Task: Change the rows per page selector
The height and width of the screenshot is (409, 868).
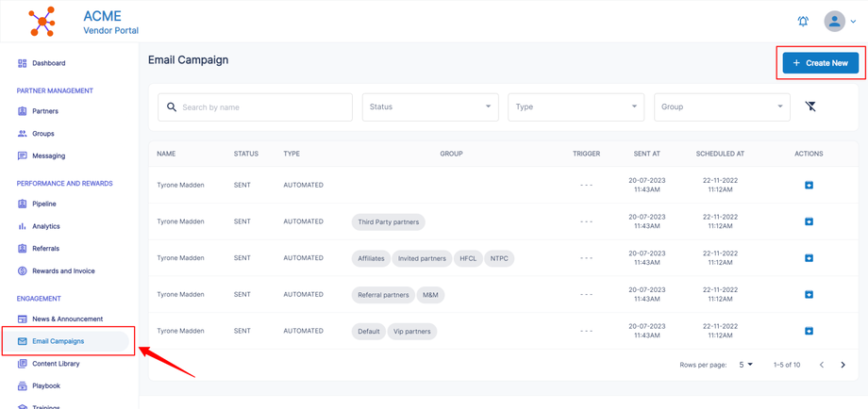Action: click(x=745, y=365)
